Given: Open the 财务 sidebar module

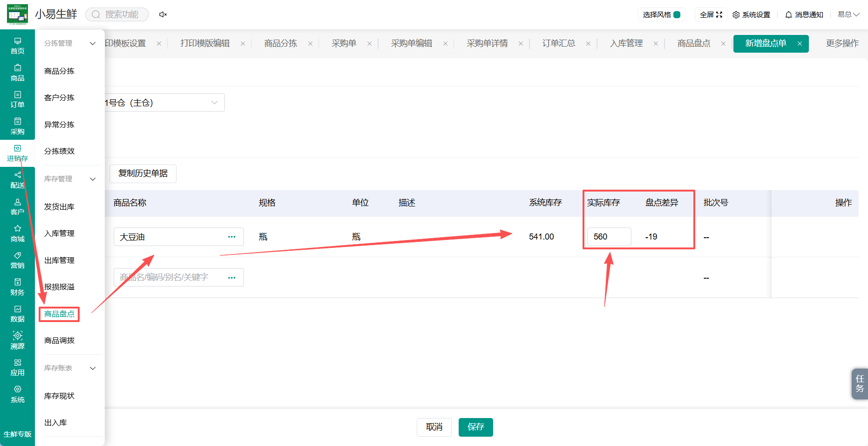Looking at the screenshot, I should pyautogui.click(x=17, y=287).
